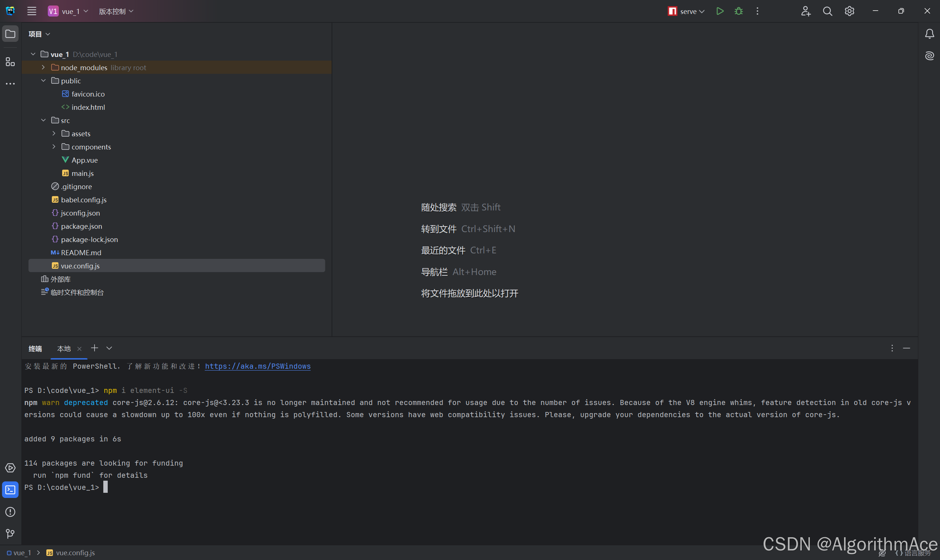Open Code With Me user icon

point(805,11)
